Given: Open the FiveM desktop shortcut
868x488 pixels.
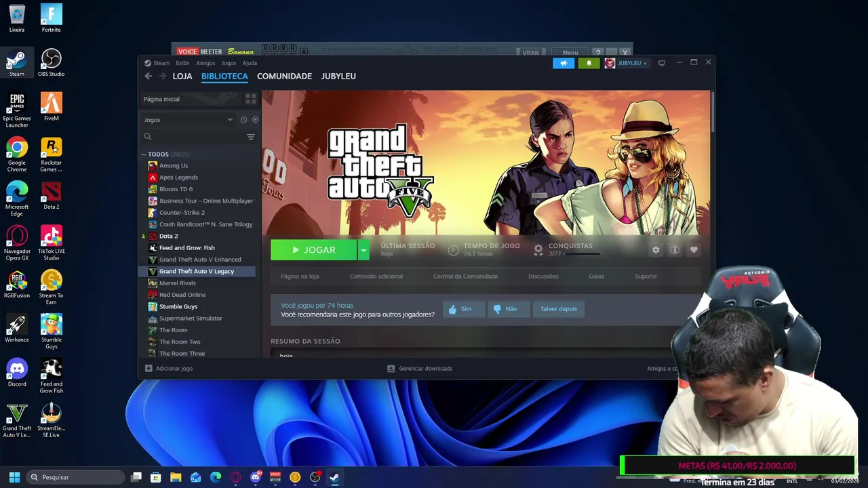Looking at the screenshot, I should pyautogui.click(x=51, y=106).
